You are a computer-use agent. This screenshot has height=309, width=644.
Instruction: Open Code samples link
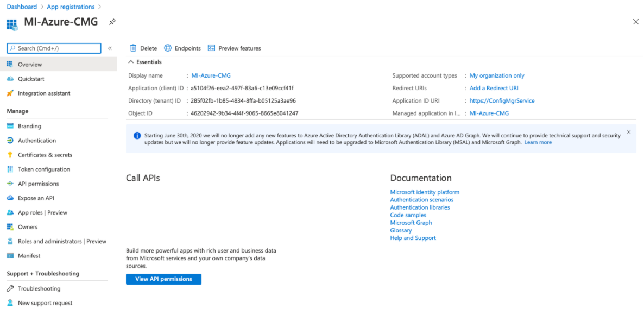pos(408,215)
